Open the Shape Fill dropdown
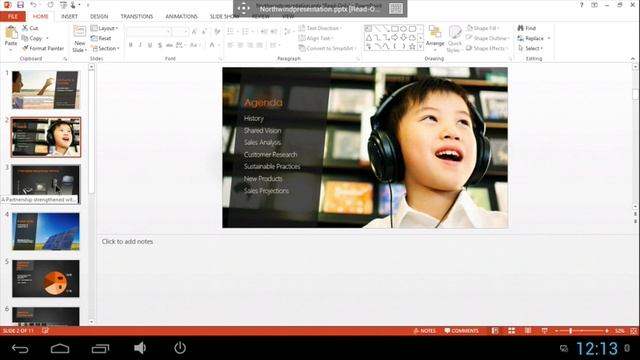 click(483, 28)
